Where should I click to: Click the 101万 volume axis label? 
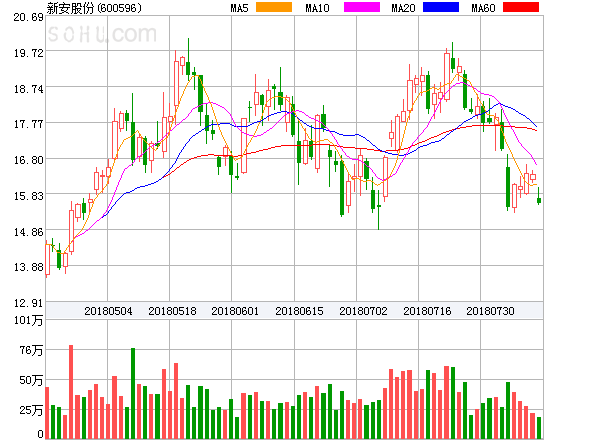point(28,320)
